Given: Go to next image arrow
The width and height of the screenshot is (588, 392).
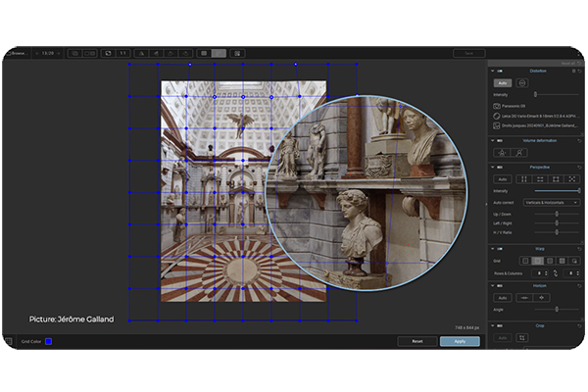Looking at the screenshot, I should tap(59, 53).
